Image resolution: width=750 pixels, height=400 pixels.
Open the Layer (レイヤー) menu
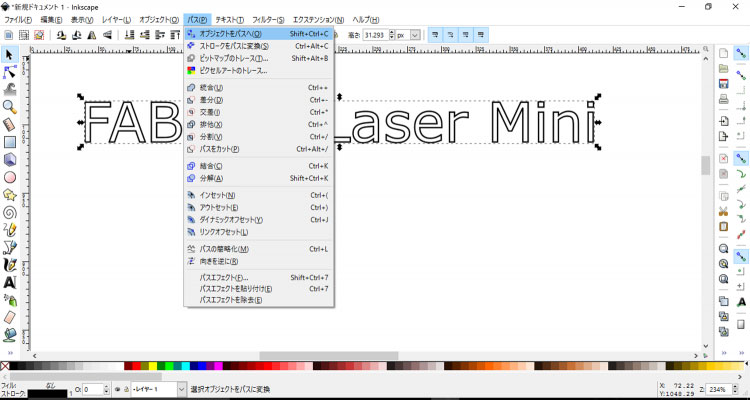[x=116, y=20]
